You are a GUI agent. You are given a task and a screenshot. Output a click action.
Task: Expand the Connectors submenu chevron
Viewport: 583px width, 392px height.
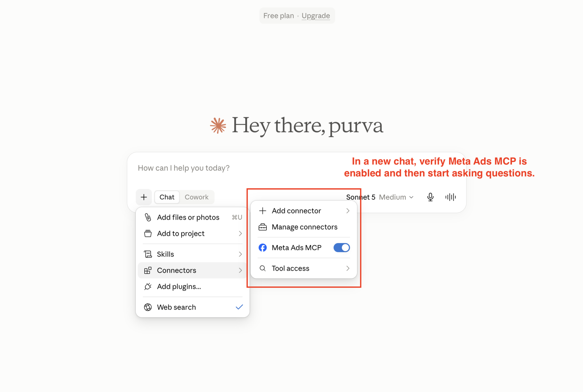click(x=240, y=270)
